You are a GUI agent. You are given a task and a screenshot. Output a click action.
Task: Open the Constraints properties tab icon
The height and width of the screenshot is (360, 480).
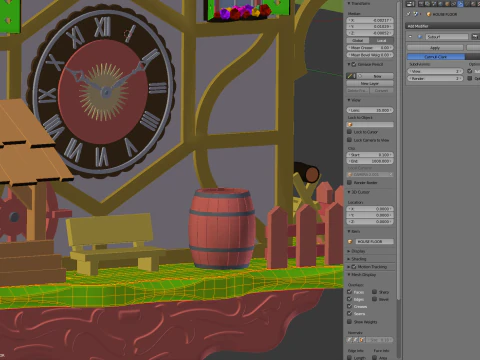[x=453, y=4]
